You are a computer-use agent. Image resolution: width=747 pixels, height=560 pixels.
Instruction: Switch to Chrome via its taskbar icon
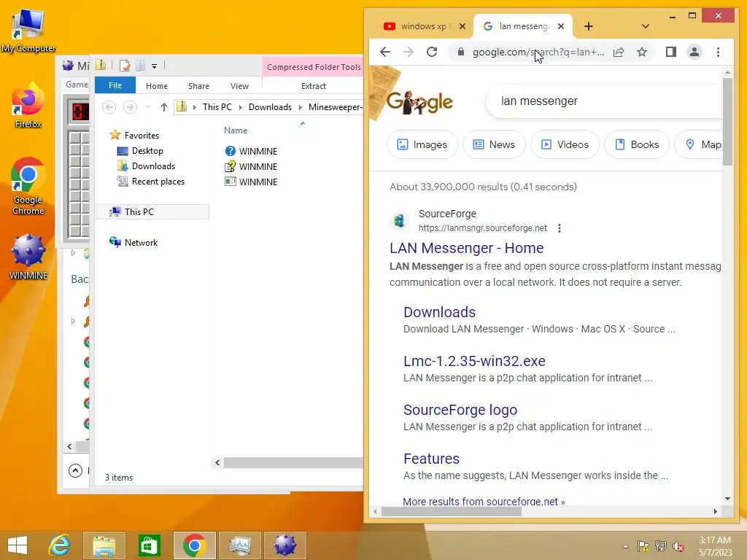click(194, 545)
